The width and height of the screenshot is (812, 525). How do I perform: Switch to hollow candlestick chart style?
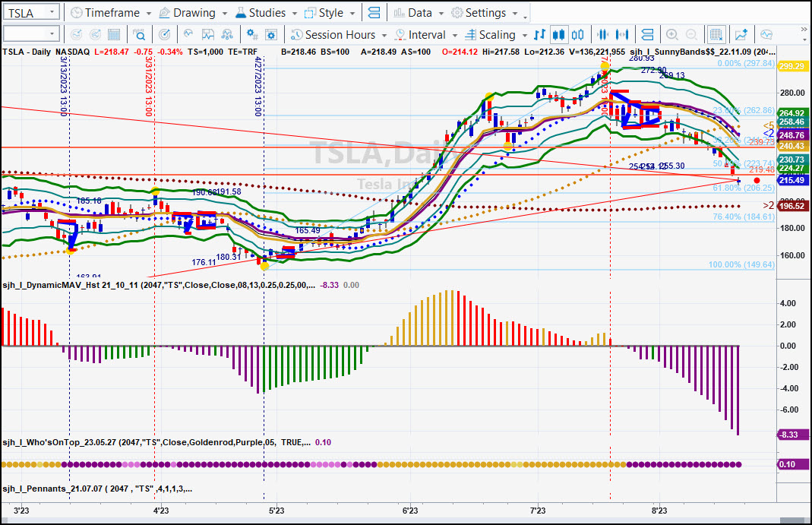pyautogui.click(x=578, y=35)
